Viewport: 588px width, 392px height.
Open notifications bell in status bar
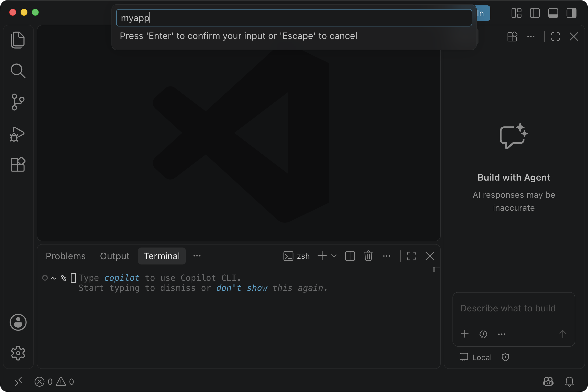(x=569, y=382)
